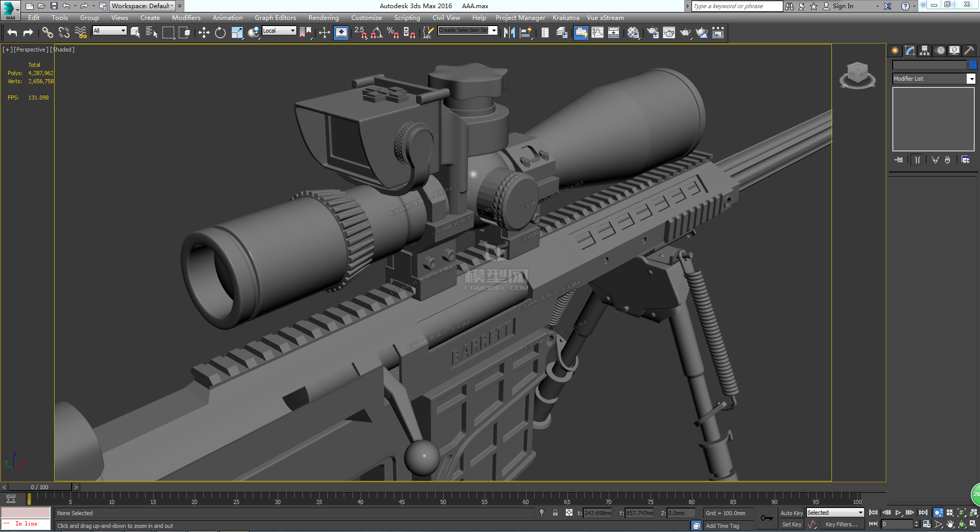The image size is (980, 532).
Task: Toggle the Selection Lock padlock
Action: coord(555,513)
